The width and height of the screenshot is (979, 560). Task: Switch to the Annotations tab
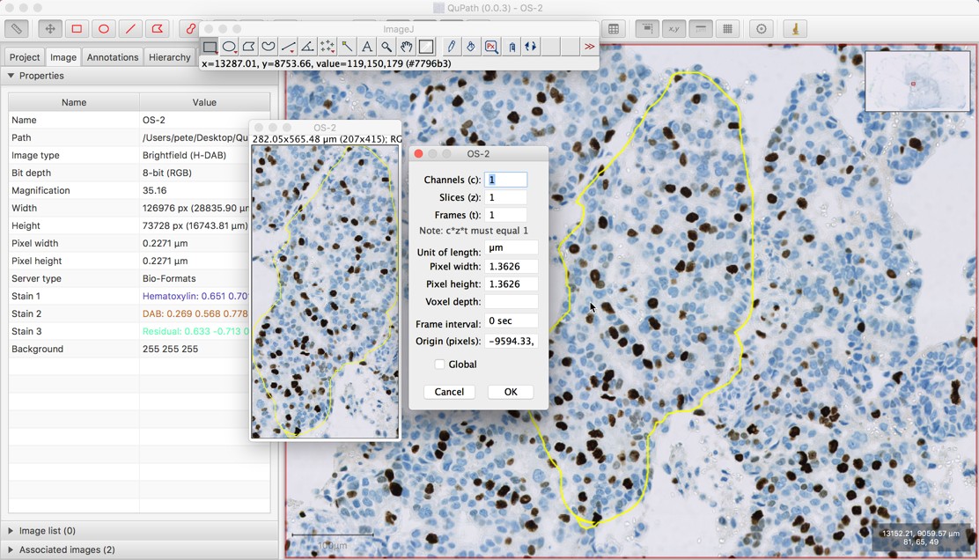pyautogui.click(x=113, y=57)
